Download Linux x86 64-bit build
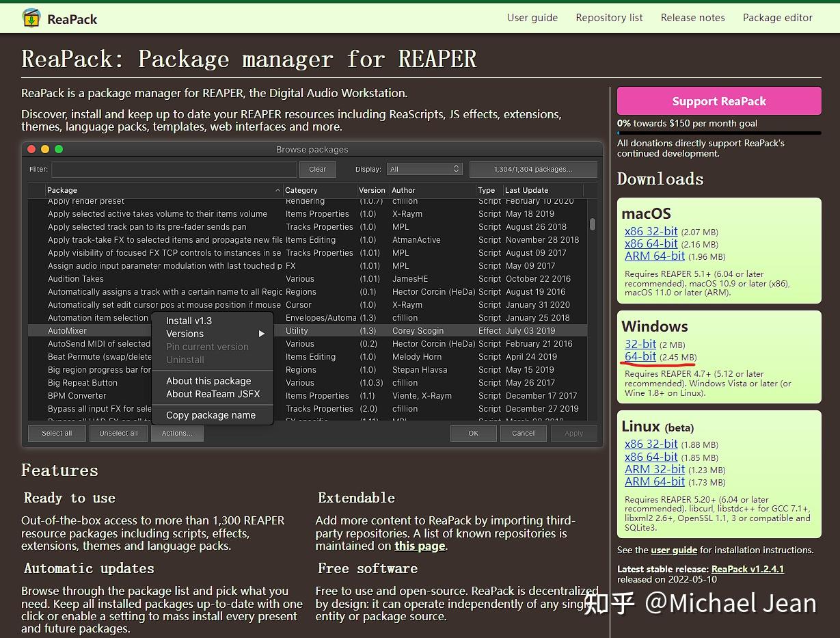The width and height of the screenshot is (840, 638). pyautogui.click(x=651, y=457)
